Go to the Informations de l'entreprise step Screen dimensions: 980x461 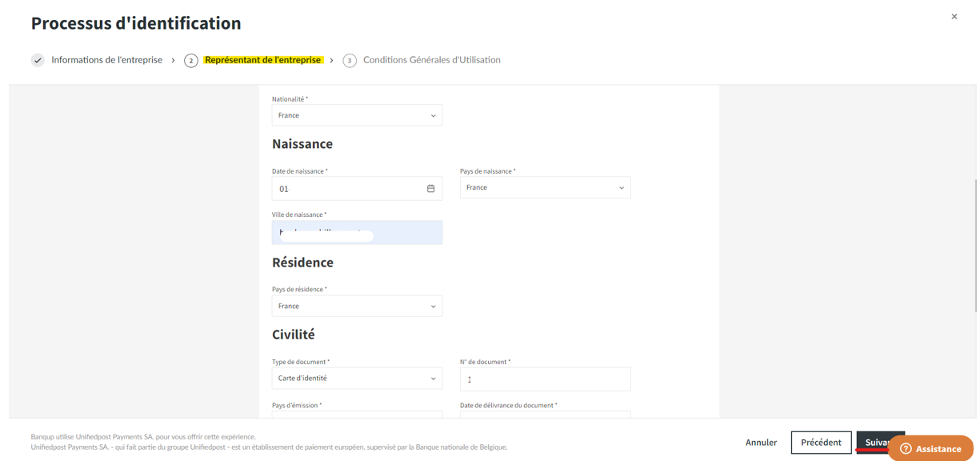(x=106, y=60)
